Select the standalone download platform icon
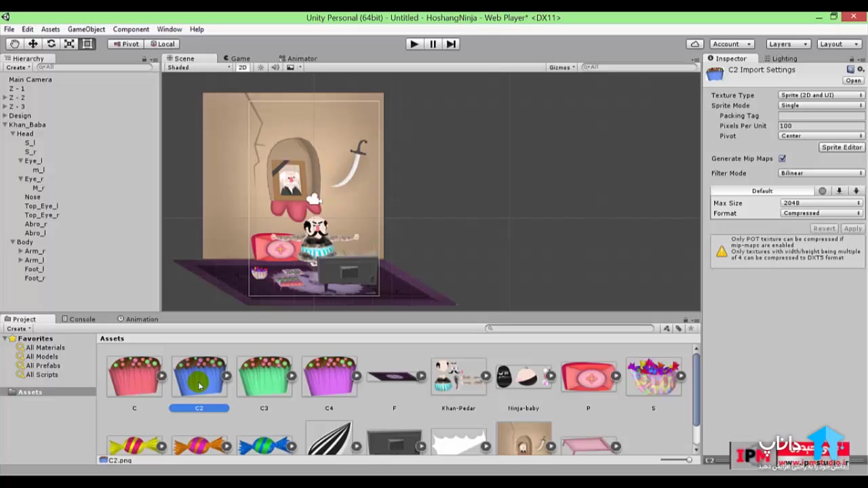Image resolution: width=868 pixels, height=488 pixels. click(x=839, y=191)
